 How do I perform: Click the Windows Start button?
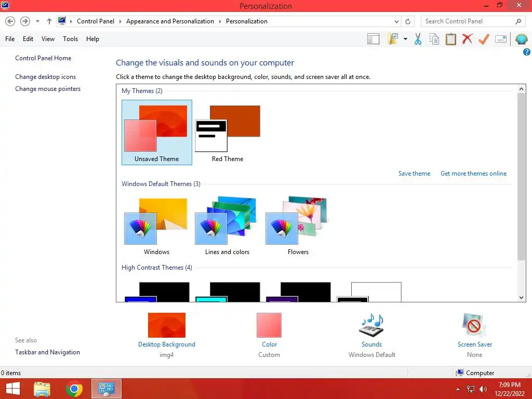pyautogui.click(x=13, y=389)
